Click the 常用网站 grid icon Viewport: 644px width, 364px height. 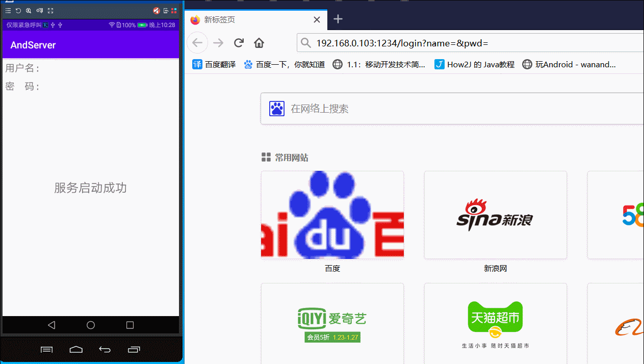[x=266, y=157]
